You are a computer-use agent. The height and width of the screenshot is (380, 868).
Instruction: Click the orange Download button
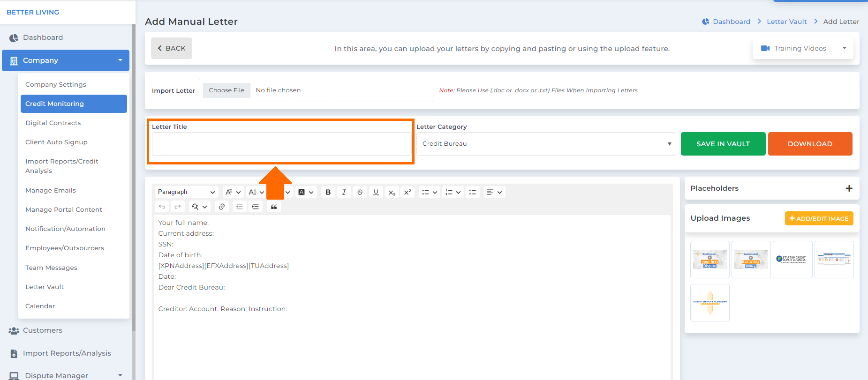(810, 144)
